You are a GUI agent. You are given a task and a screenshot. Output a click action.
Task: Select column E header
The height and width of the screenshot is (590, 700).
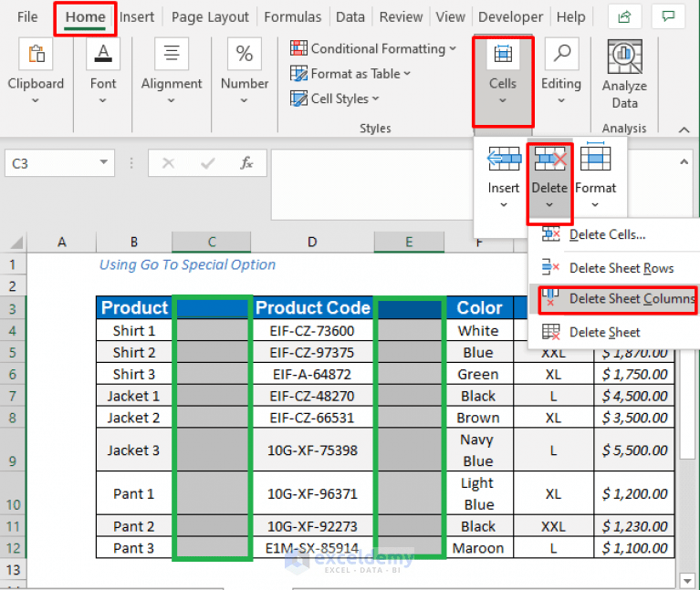point(409,243)
